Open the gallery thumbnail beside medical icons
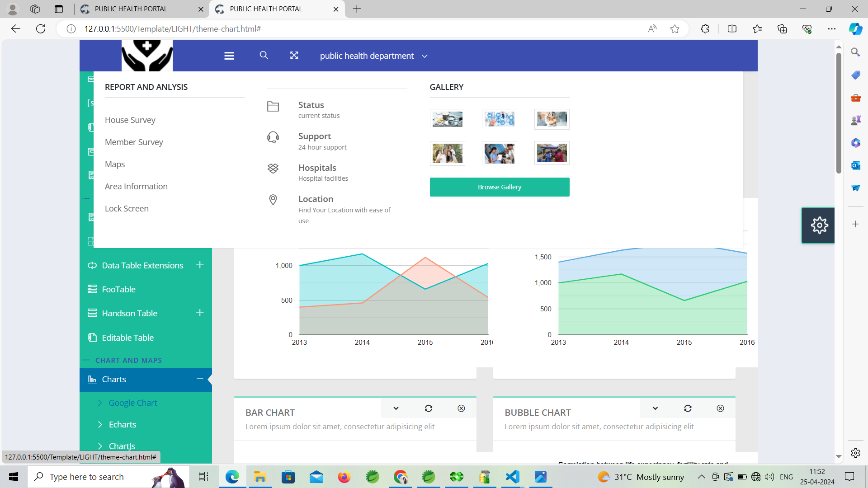This screenshot has height=488, width=868. (x=552, y=119)
